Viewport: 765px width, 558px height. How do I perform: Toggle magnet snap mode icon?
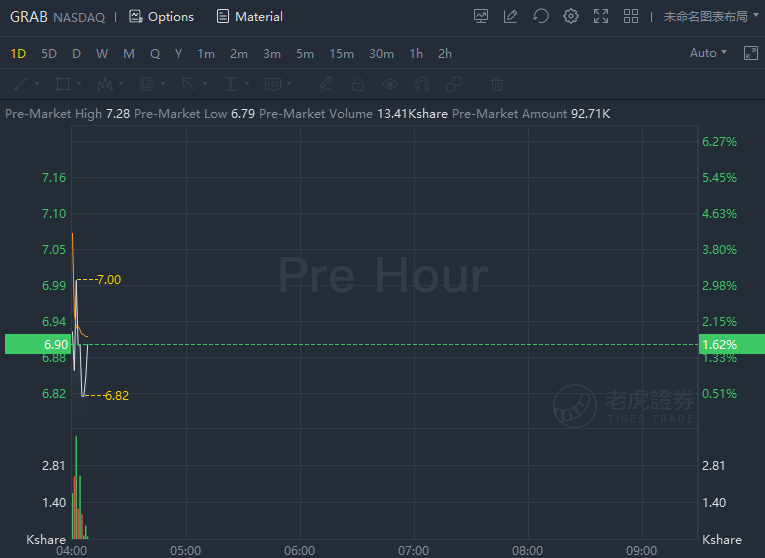(422, 84)
